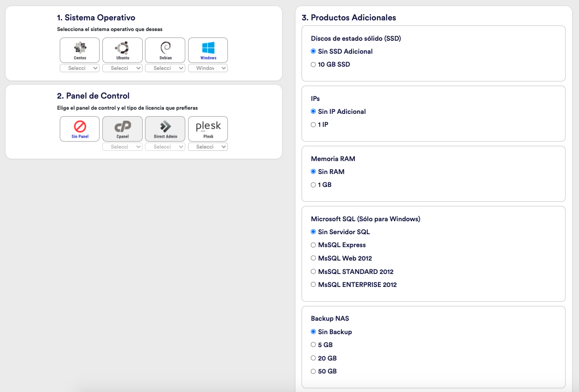Select the Sin Backup option
This screenshot has height=392, width=579.
(x=314, y=332)
